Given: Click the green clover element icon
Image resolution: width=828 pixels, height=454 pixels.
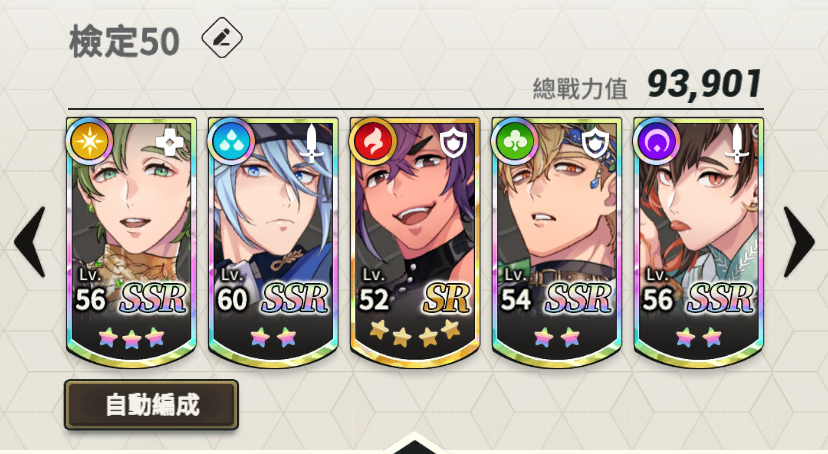Looking at the screenshot, I should click(514, 141).
